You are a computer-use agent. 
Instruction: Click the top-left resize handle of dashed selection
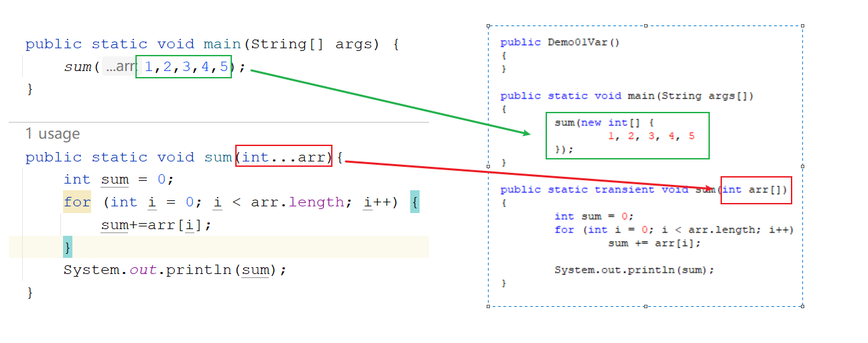tap(488, 26)
